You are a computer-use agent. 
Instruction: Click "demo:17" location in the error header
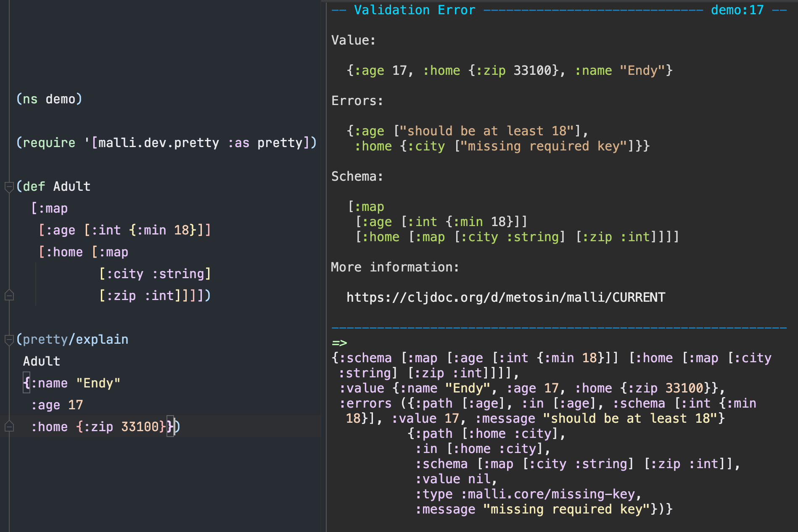(x=737, y=10)
